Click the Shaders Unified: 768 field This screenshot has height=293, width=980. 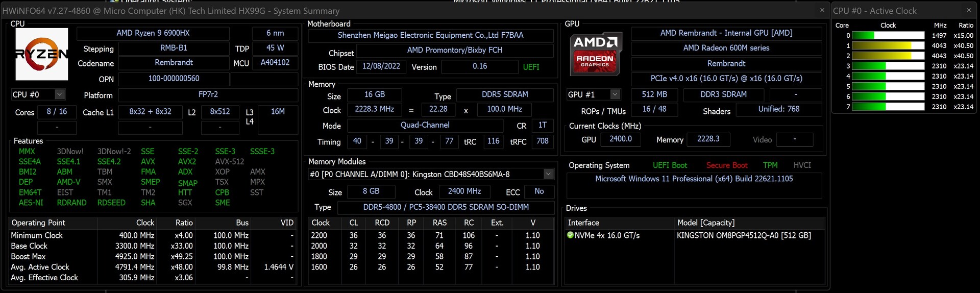pyautogui.click(x=779, y=109)
